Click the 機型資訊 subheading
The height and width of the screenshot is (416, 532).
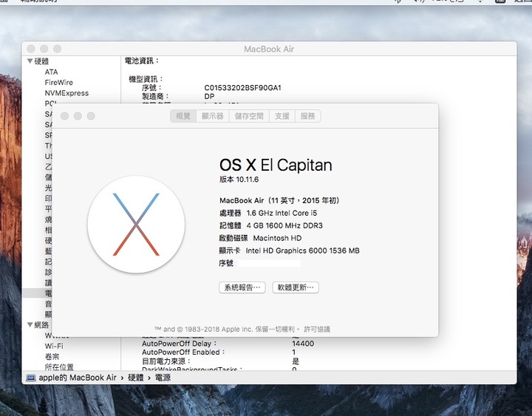coord(146,79)
